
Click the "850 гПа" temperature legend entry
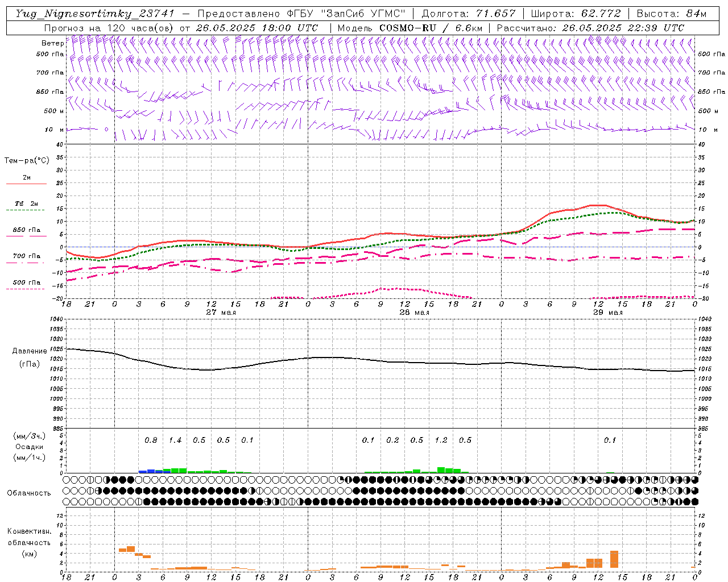click(x=26, y=230)
